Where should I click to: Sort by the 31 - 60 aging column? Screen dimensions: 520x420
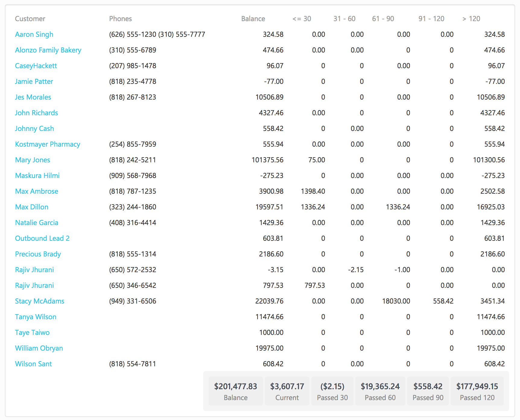tap(344, 18)
